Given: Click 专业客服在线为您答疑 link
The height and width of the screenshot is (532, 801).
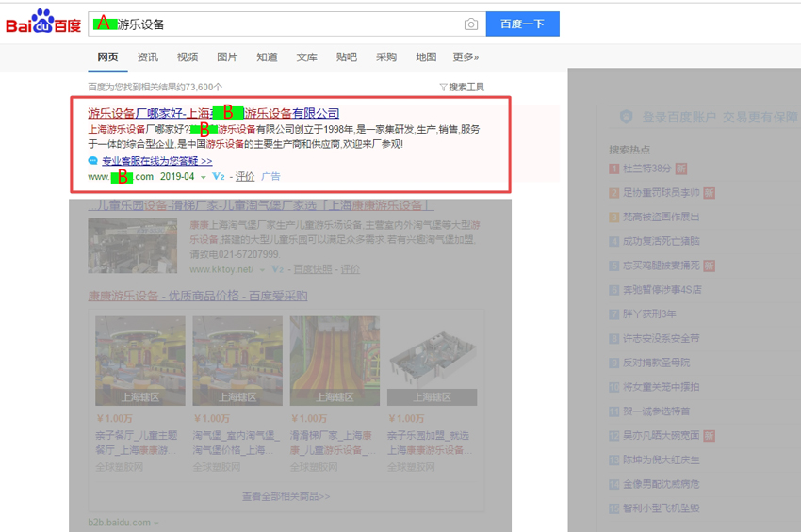Looking at the screenshot, I should tap(156, 161).
